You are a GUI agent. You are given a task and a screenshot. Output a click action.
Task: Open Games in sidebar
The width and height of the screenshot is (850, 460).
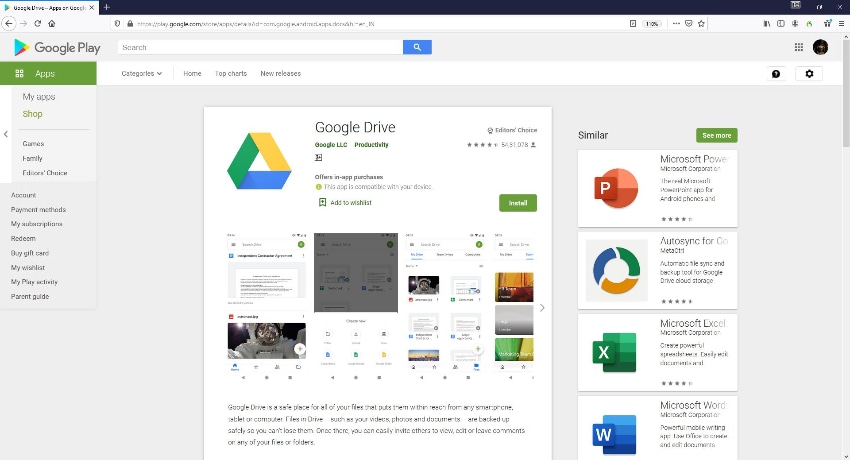click(33, 144)
